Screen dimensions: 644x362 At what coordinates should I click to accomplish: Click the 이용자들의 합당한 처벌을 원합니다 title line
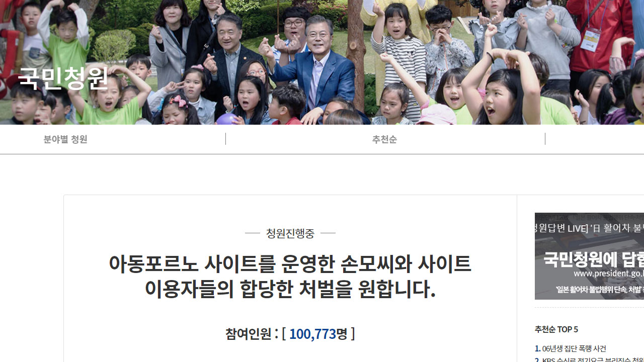tap(290, 289)
